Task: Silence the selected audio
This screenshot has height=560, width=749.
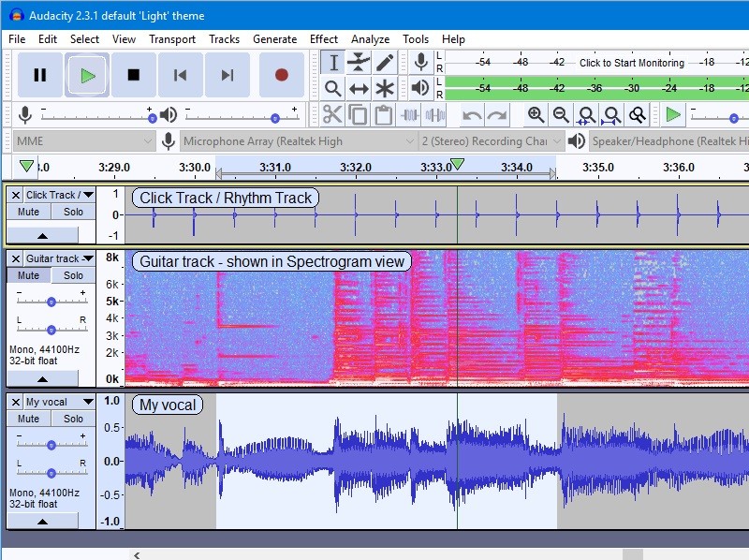Action: point(434,115)
